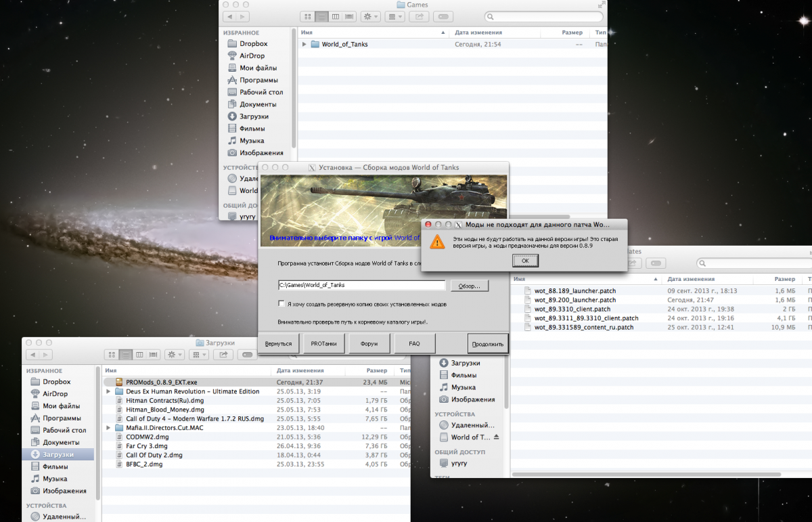Enable the backup copy of mods checkbox
812x522 pixels.
click(x=281, y=304)
